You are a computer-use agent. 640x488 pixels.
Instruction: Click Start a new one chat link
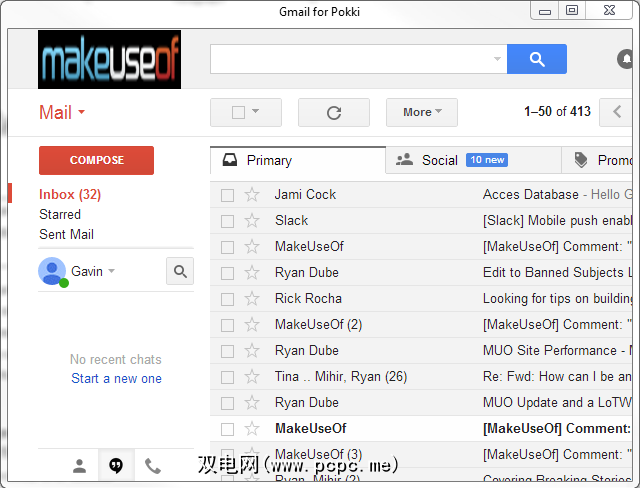(116, 379)
